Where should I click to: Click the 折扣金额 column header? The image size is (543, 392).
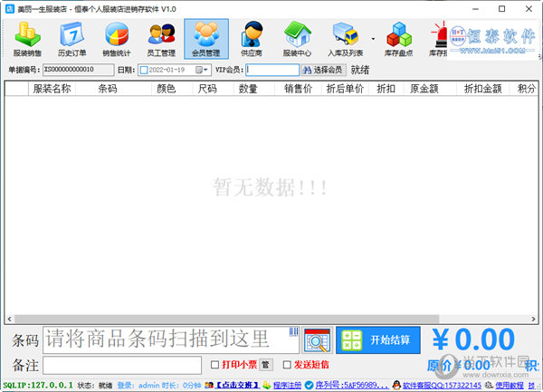pyautogui.click(x=482, y=89)
